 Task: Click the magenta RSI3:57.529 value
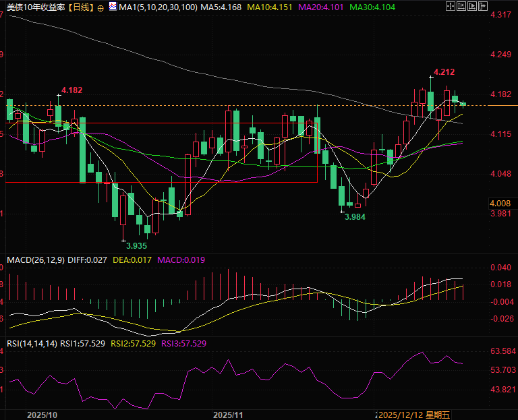point(183,344)
